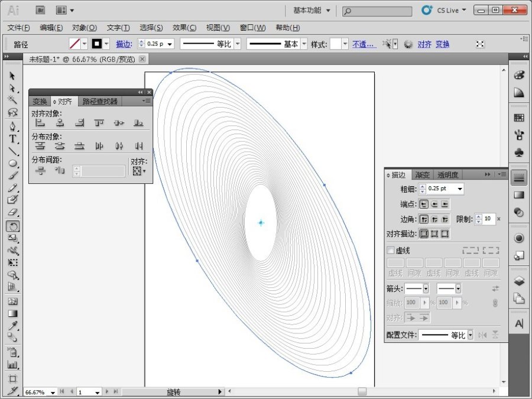Select the Scale tool
This screenshot has height=399, width=532.
click(12, 238)
